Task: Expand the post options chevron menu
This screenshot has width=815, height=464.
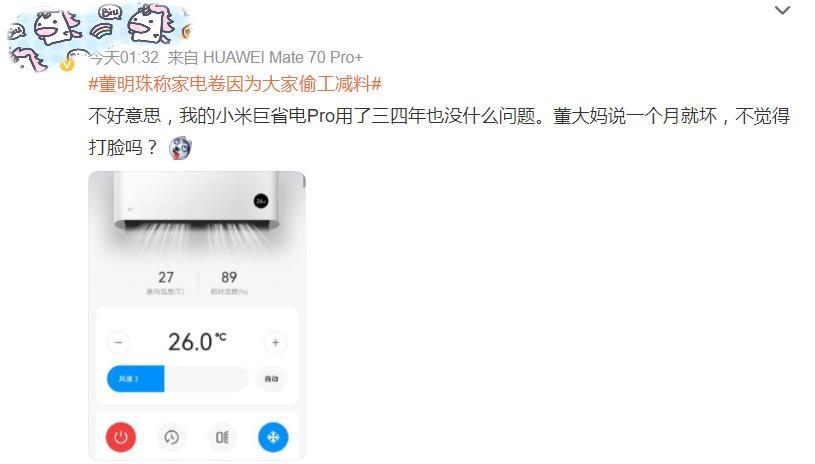Action: point(782,10)
